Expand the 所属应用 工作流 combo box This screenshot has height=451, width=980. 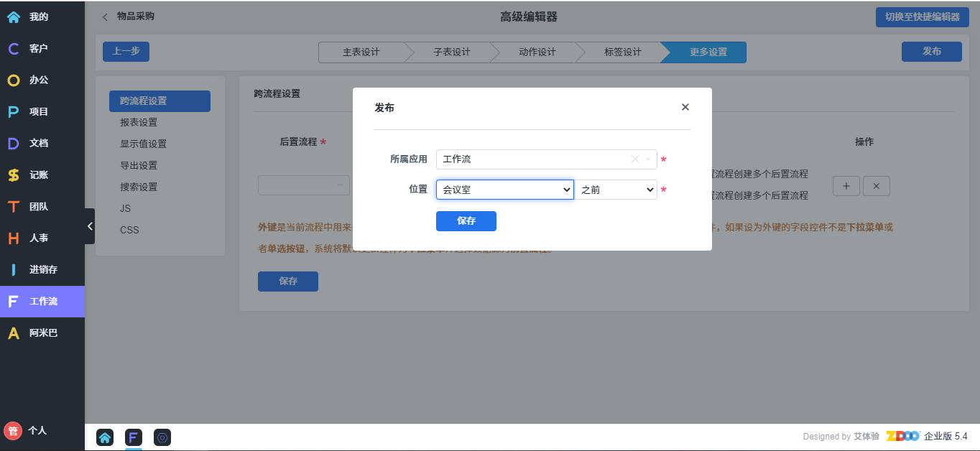tap(648, 159)
